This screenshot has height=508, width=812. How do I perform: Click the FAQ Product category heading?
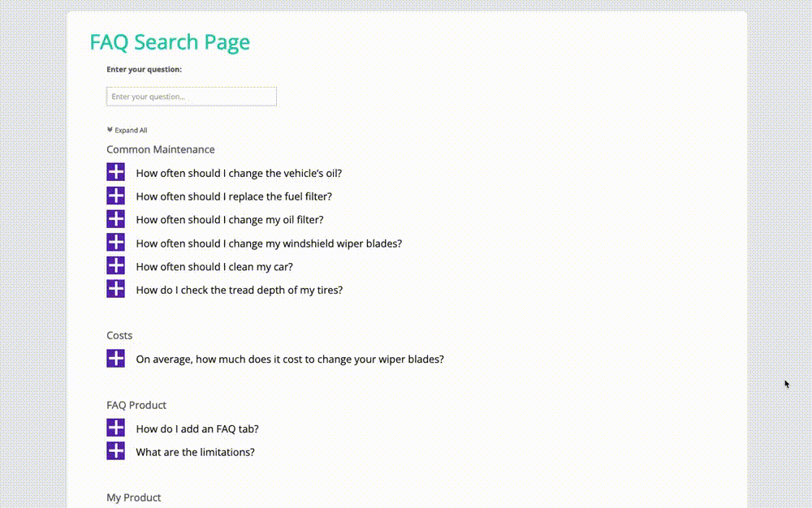click(136, 405)
